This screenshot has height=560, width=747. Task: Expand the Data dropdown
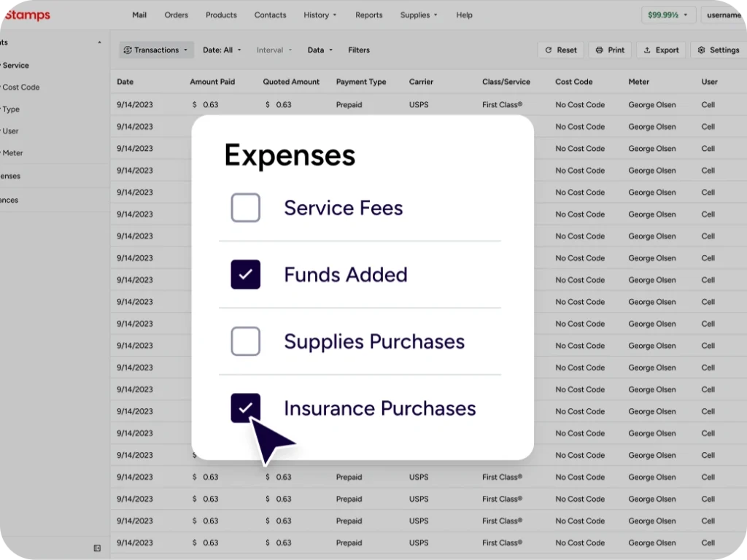coord(320,50)
